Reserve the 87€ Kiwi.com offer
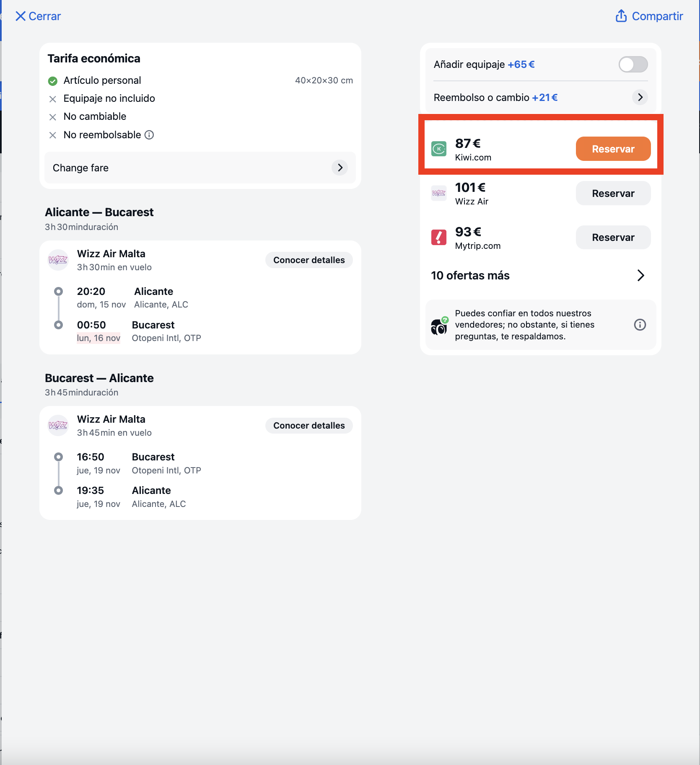The image size is (700, 765). [613, 149]
